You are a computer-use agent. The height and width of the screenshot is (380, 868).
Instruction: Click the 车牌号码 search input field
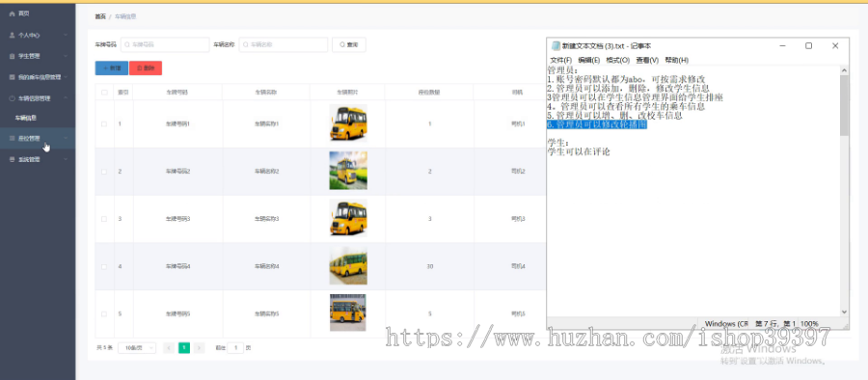click(x=165, y=45)
